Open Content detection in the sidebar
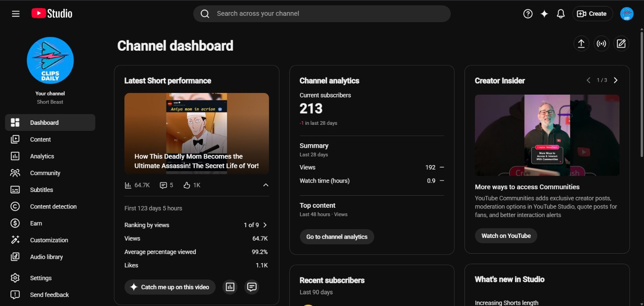The width and height of the screenshot is (644, 306). pos(50,207)
